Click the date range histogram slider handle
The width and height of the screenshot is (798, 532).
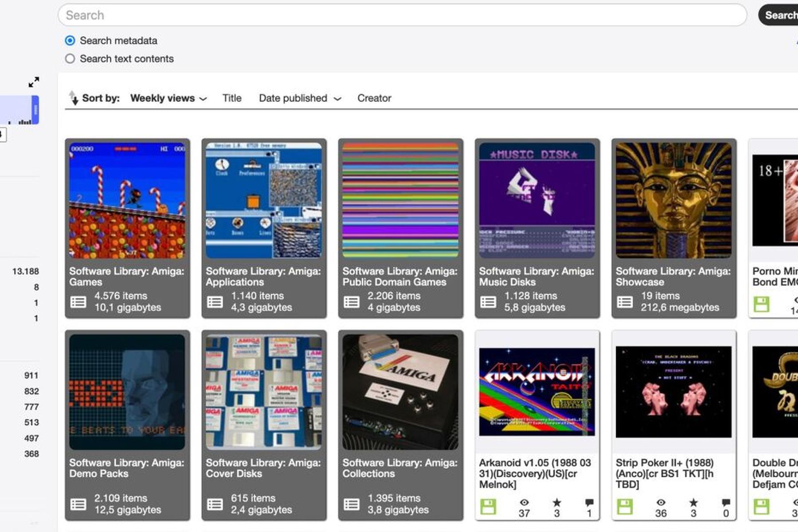click(x=35, y=110)
